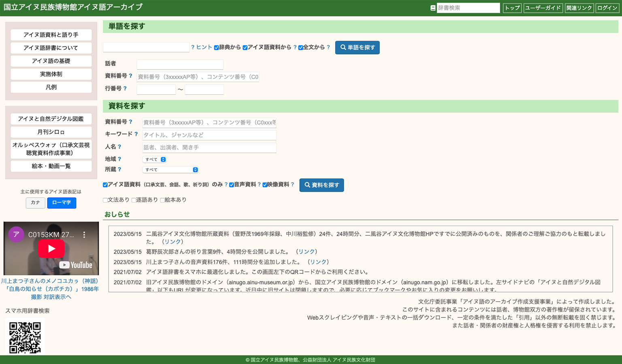
Task: Enable the 文法あり checkbox
Action: pyautogui.click(x=105, y=200)
